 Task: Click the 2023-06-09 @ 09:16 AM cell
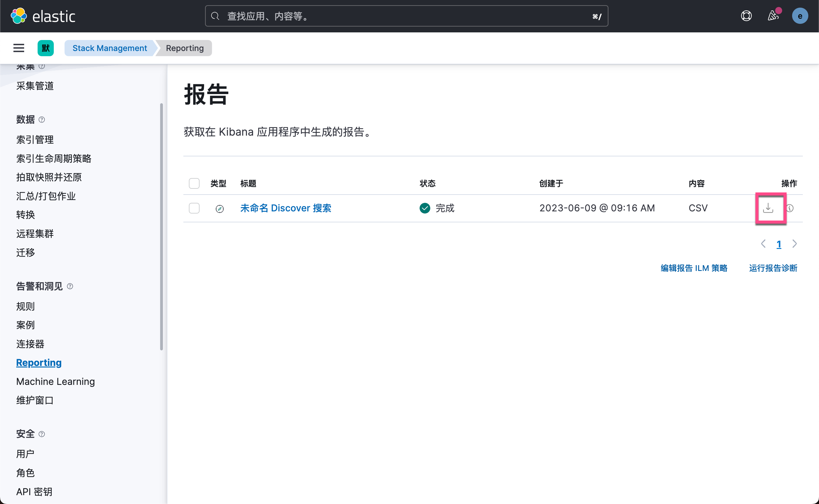point(597,208)
